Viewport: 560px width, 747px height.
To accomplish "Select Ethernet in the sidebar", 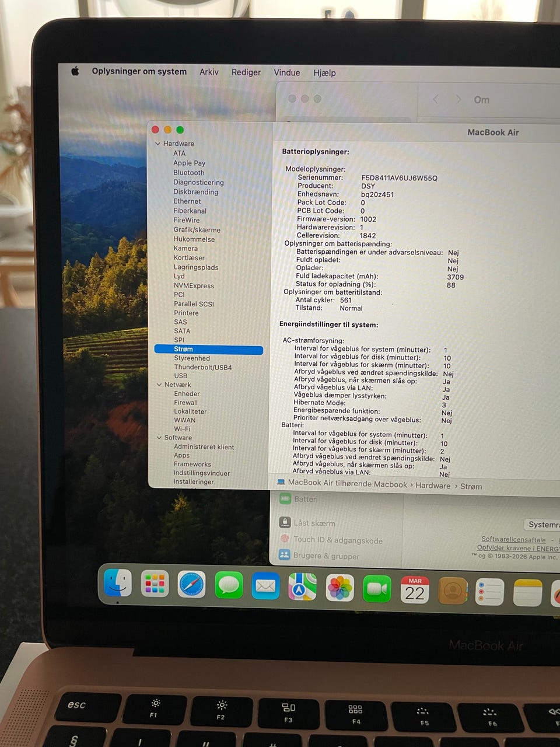I will [x=187, y=201].
